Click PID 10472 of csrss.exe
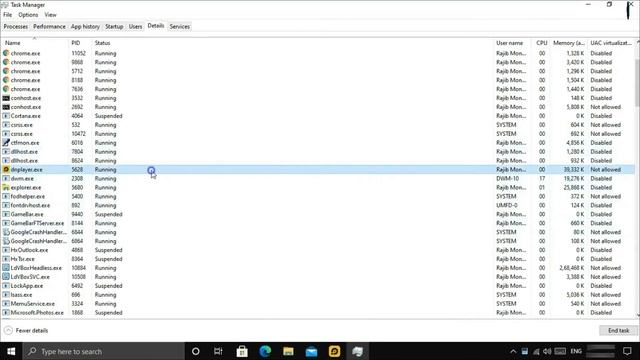Screen dimensions: 640x360 [78, 134]
